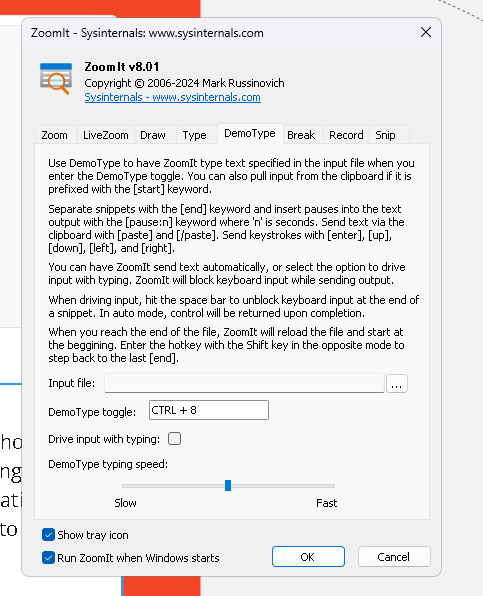
Task: Click the DemoType typing speed slider thumb
Action: click(228, 485)
